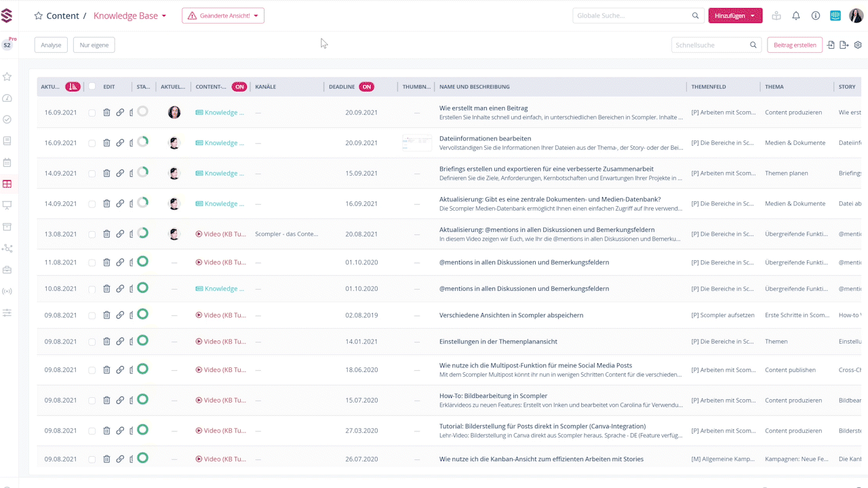The width and height of the screenshot is (868, 488).
Task: Expand the Hinzufügen dropdown button
Action: coord(735,16)
